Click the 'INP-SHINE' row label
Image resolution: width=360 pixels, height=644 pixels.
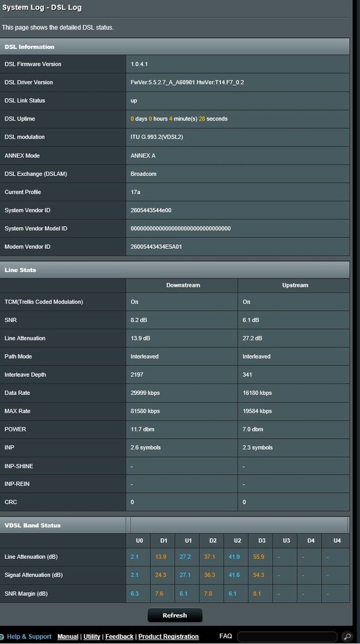19,466
